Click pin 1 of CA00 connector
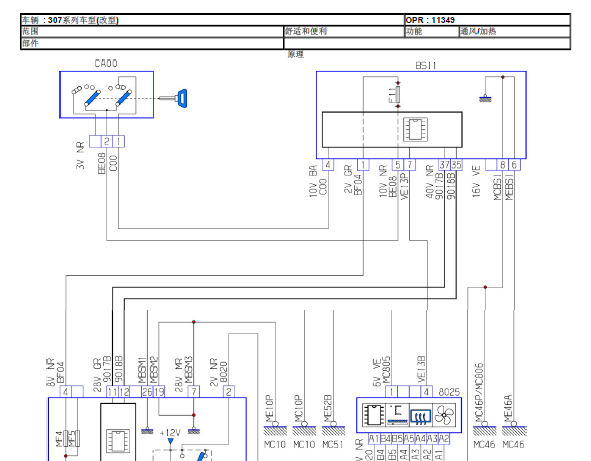 (x=118, y=141)
